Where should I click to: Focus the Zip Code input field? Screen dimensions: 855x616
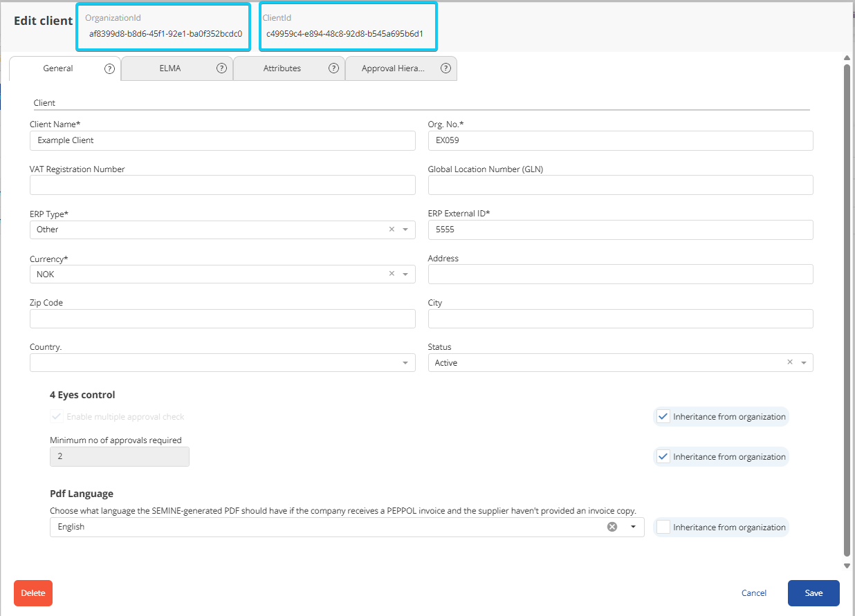pyautogui.click(x=223, y=319)
